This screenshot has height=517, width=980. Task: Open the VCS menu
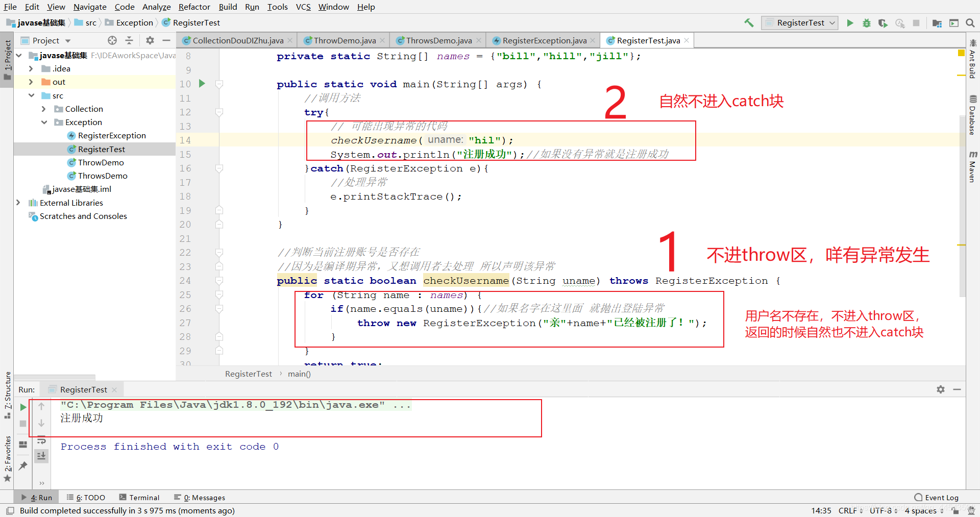(x=303, y=7)
